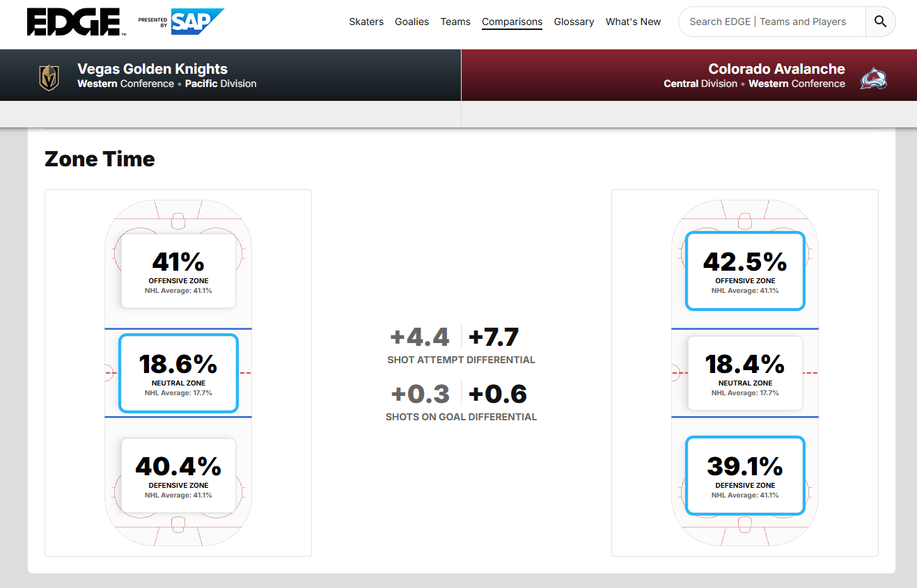Select Vegas 18.6% neutral zone card
This screenshot has width=917, height=588.
pos(178,373)
